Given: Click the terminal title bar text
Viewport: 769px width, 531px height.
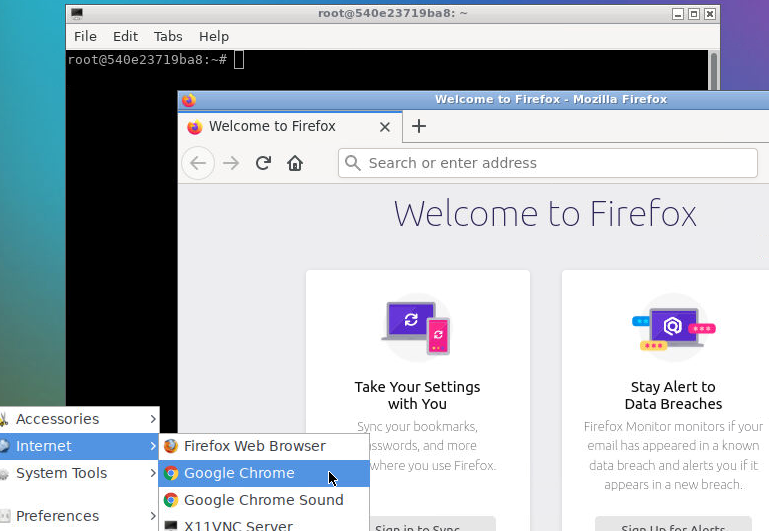Looking at the screenshot, I should pyautogui.click(x=392, y=13).
